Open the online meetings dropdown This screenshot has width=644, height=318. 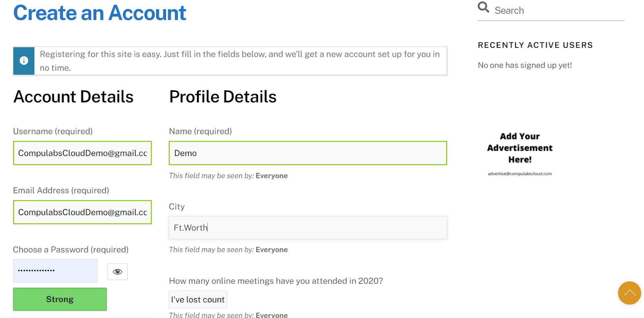(x=198, y=299)
